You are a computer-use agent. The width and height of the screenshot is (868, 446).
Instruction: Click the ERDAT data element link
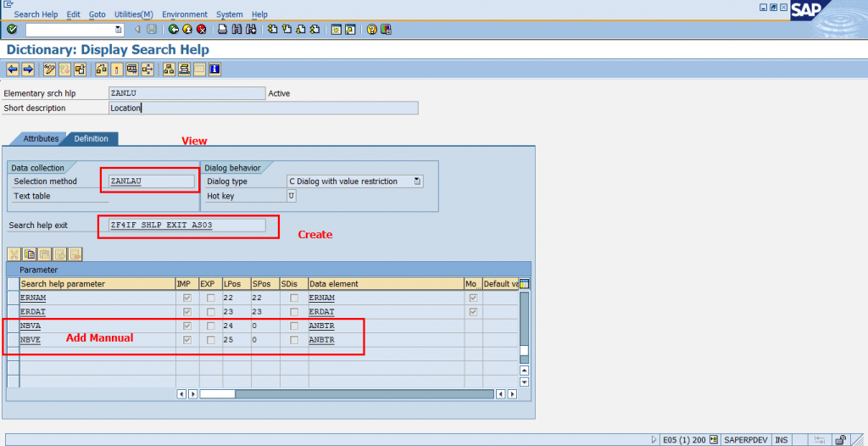click(x=321, y=312)
